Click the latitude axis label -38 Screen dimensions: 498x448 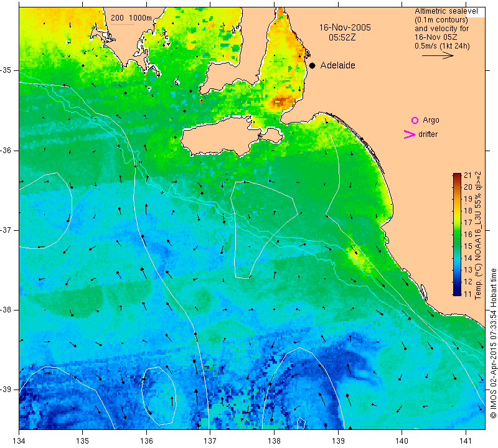(x=6, y=310)
